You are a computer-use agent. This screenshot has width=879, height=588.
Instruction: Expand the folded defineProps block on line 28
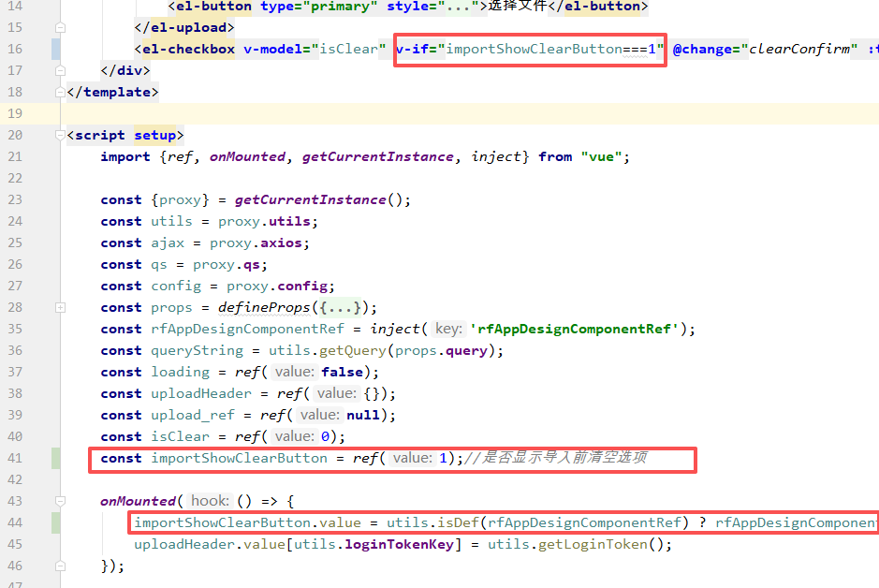coord(60,307)
